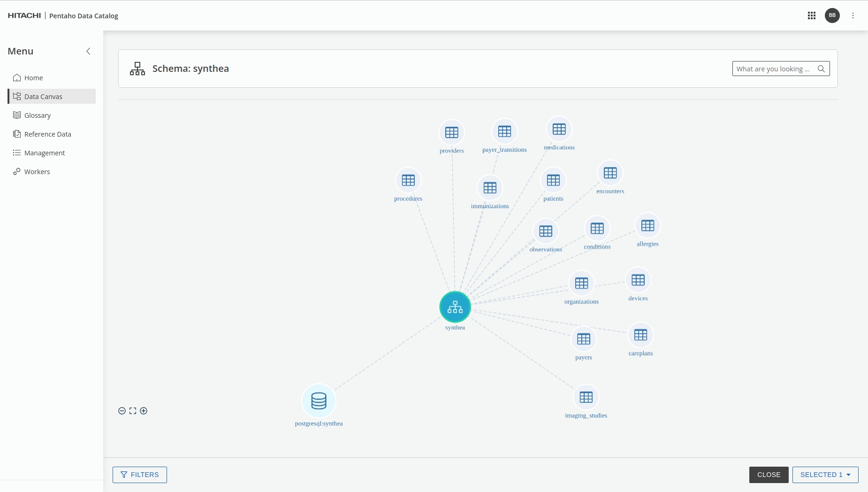Screen dimensions: 868x492
Task: Click the patients table node
Action: (553, 180)
